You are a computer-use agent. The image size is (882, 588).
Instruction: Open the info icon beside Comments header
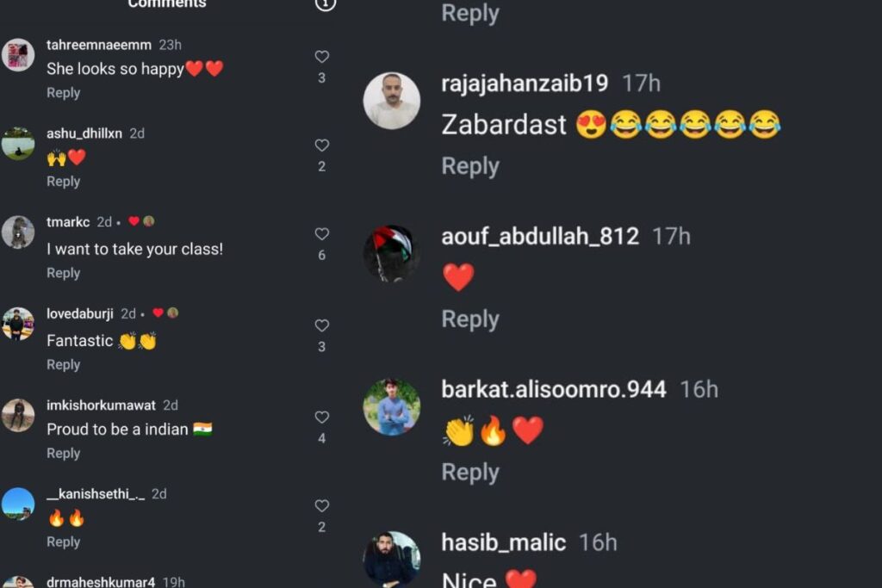click(325, 4)
